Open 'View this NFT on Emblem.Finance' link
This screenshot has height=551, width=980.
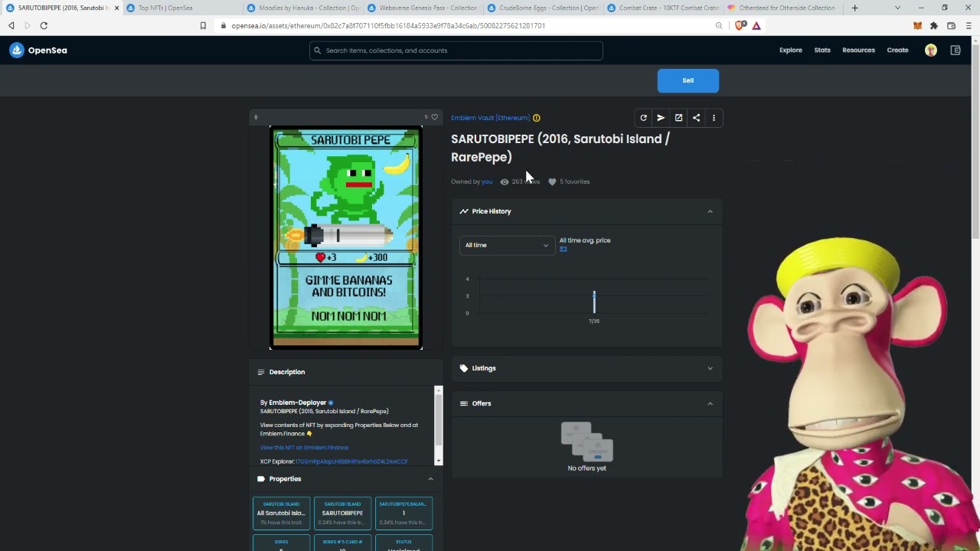click(304, 448)
